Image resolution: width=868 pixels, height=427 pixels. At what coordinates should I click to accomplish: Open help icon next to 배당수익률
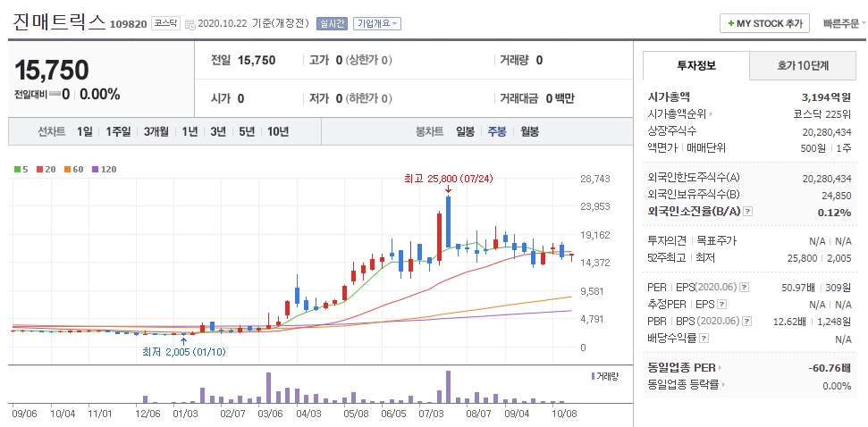click(704, 338)
